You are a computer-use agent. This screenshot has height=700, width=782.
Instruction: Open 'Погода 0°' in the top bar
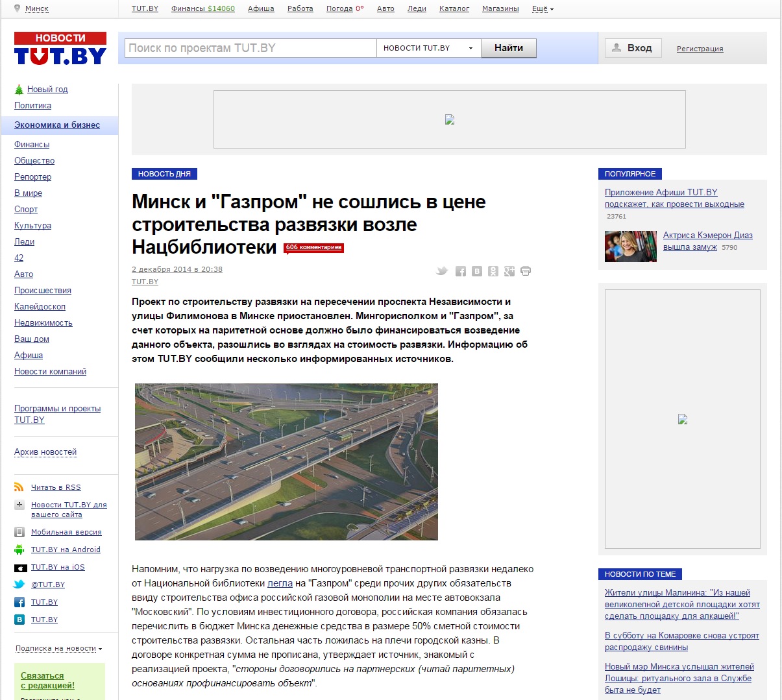tap(345, 8)
